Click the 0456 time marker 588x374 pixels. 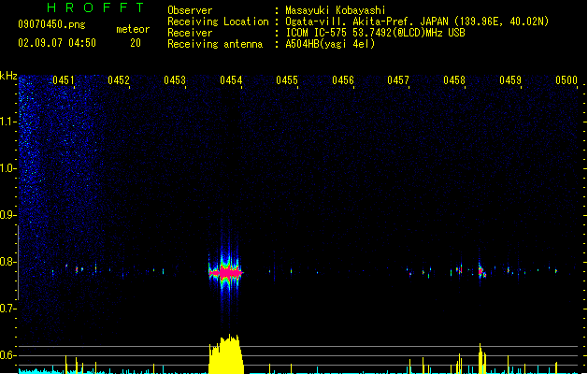[x=343, y=81]
